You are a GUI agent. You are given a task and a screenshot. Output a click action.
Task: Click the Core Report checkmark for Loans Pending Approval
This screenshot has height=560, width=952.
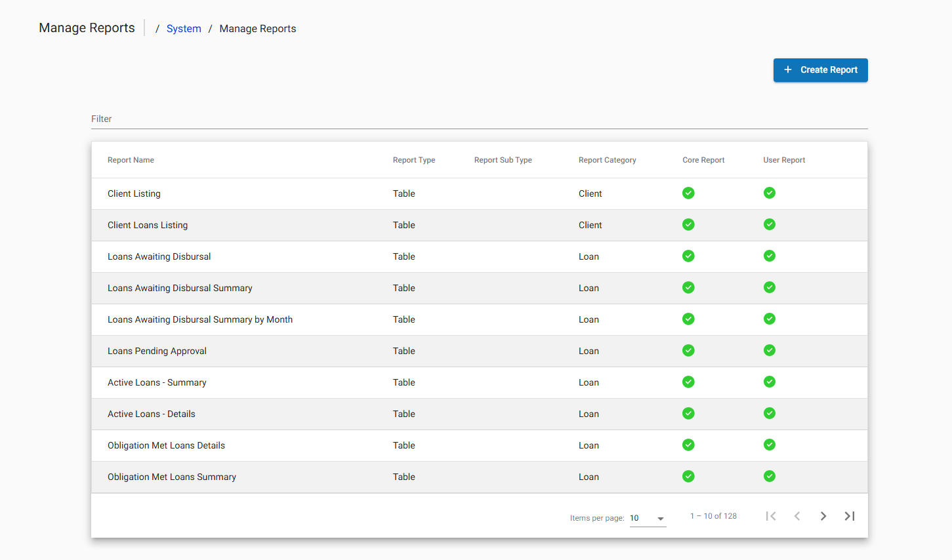click(688, 350)
